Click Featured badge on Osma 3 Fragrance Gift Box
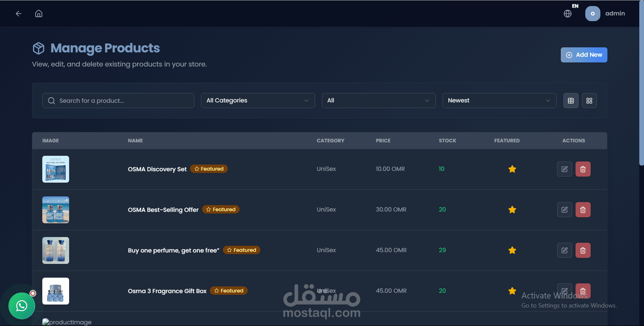644x326 pixels. 229,291
